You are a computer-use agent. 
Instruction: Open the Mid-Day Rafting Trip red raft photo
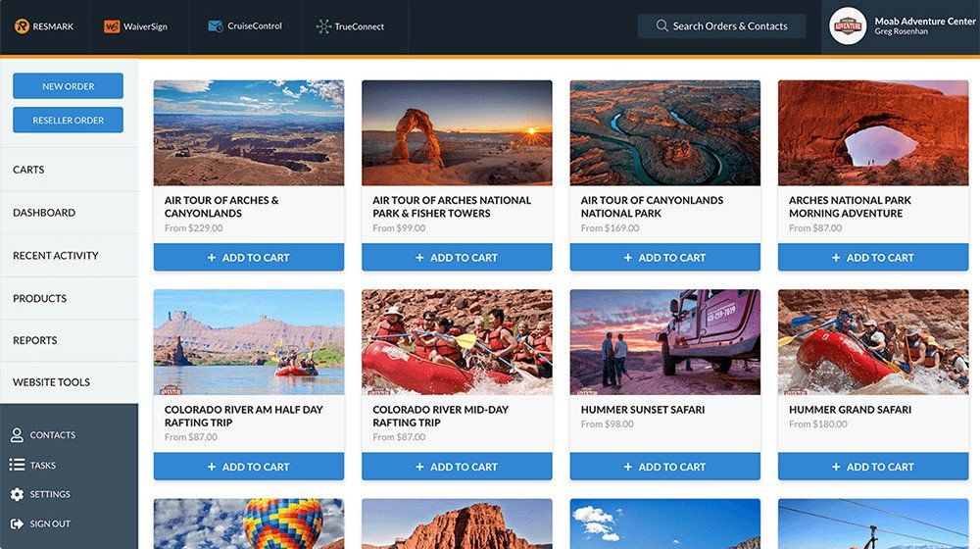[x=457, y=342]
